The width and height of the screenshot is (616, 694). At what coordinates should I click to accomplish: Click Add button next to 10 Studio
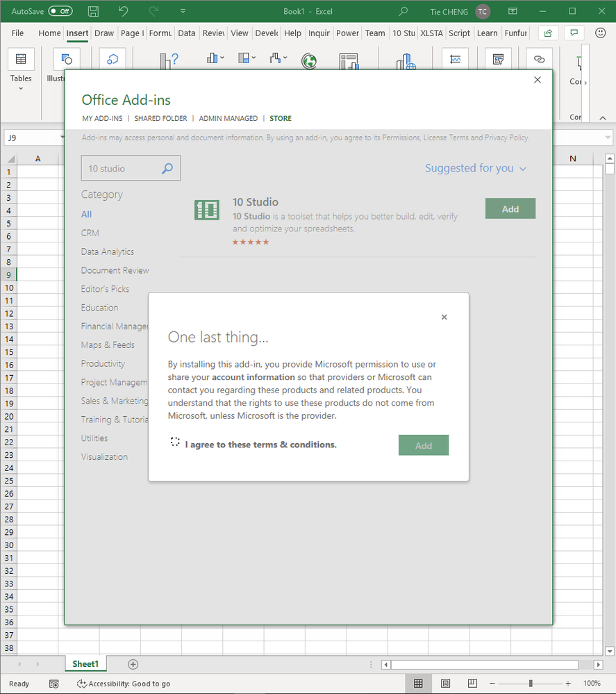pyautogui.click(x=510, y=208)
